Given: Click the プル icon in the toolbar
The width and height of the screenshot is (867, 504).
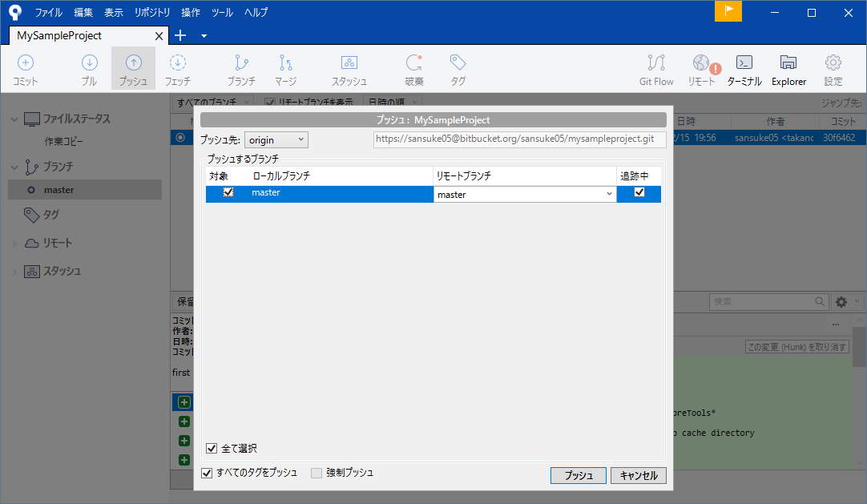Looking at the screenshot, I should coord(89,69).
